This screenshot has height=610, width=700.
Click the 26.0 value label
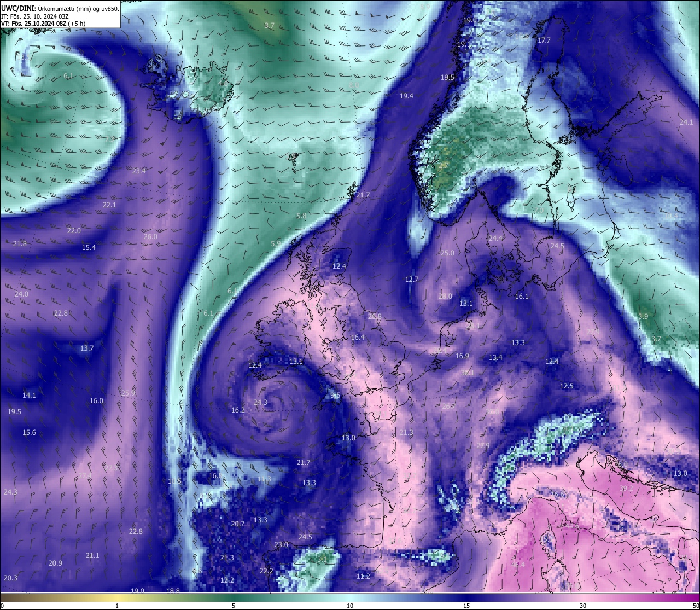coord(150,236)
